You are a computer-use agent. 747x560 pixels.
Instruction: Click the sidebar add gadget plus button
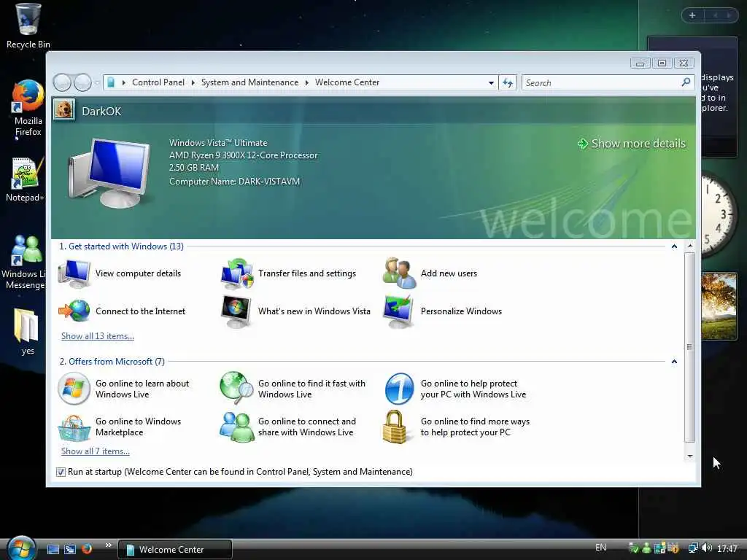(x=692, y=15)
